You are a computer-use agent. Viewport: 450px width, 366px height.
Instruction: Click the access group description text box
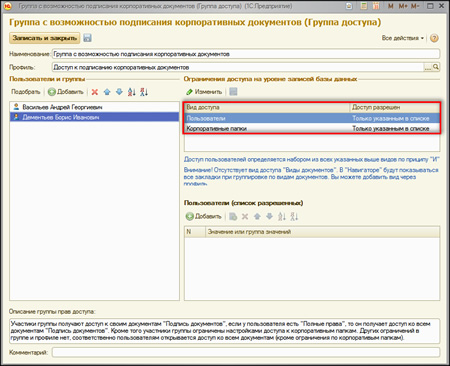(x=225, y=331)
